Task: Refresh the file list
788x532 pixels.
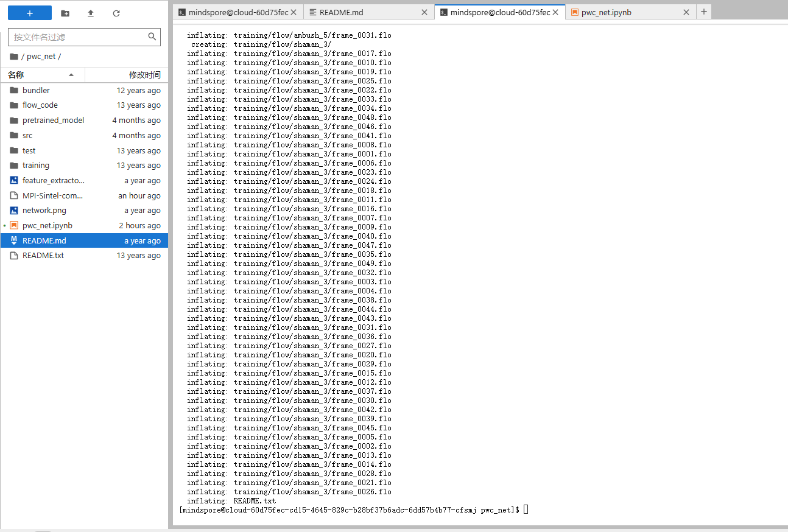Action: pos(116,13)
